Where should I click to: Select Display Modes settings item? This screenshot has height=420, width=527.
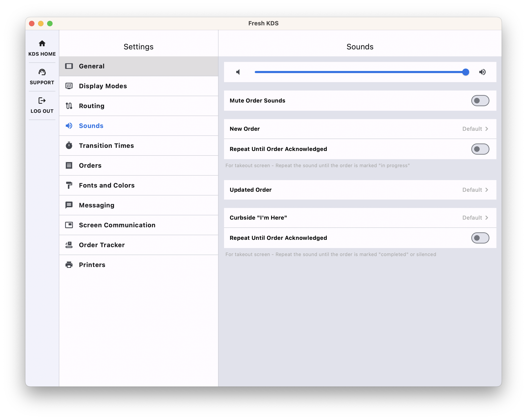[x=139, y=86]
